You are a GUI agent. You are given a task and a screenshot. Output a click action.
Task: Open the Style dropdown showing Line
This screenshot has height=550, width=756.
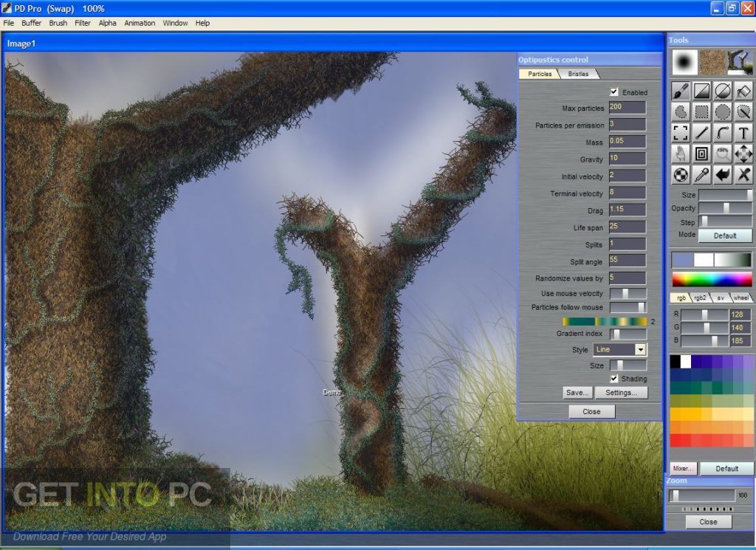tap(619, 349)
